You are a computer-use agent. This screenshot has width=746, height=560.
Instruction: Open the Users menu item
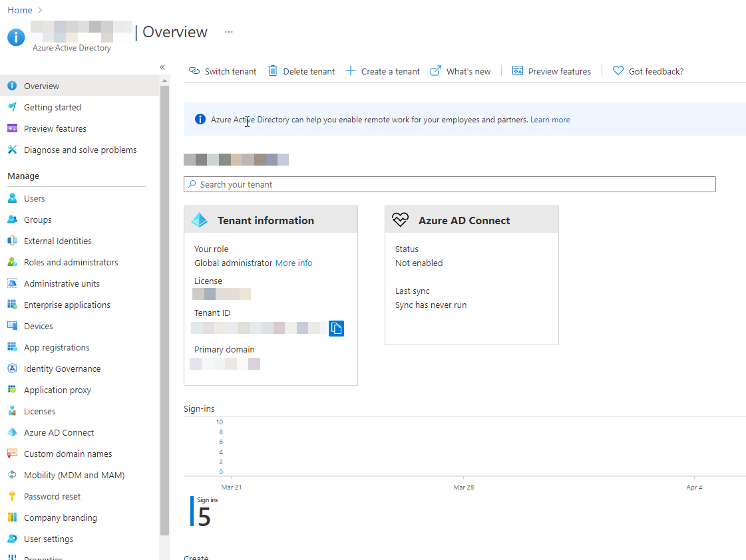coord(79,198)
